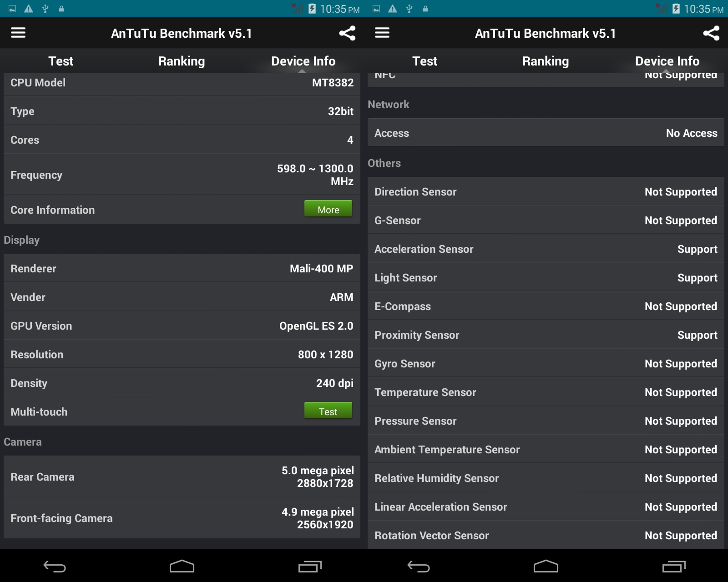Select Acceleration Sensor row
728x582 pixels.
pyautogui.click(x=546, y=249)
